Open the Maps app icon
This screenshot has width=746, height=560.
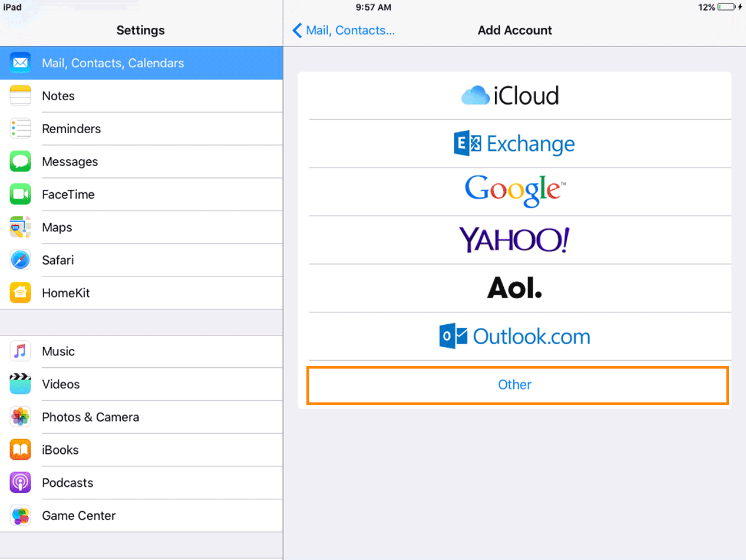(x=20, y=227)
